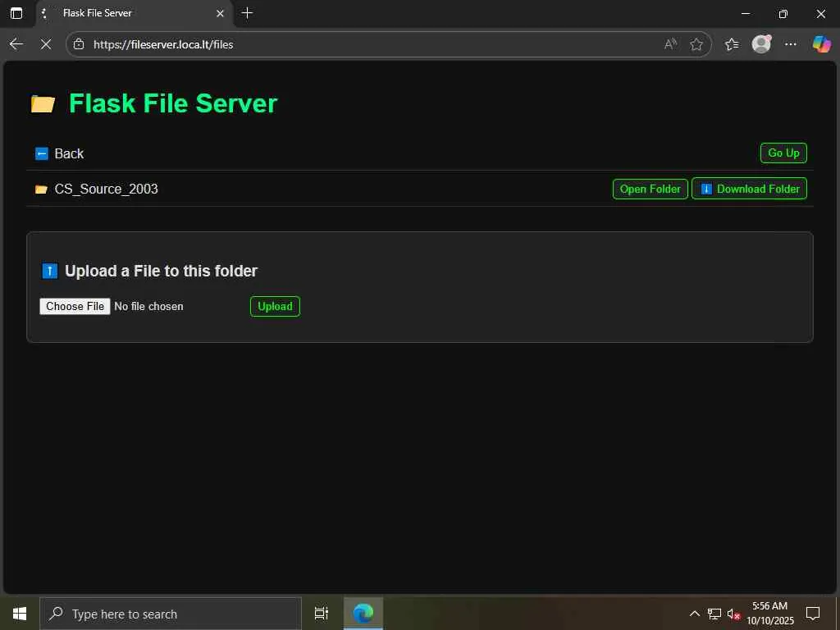View site information lock icon
The width and height of the screenshot is (840, 630).
pyautogui.click(x=79, y=44)
